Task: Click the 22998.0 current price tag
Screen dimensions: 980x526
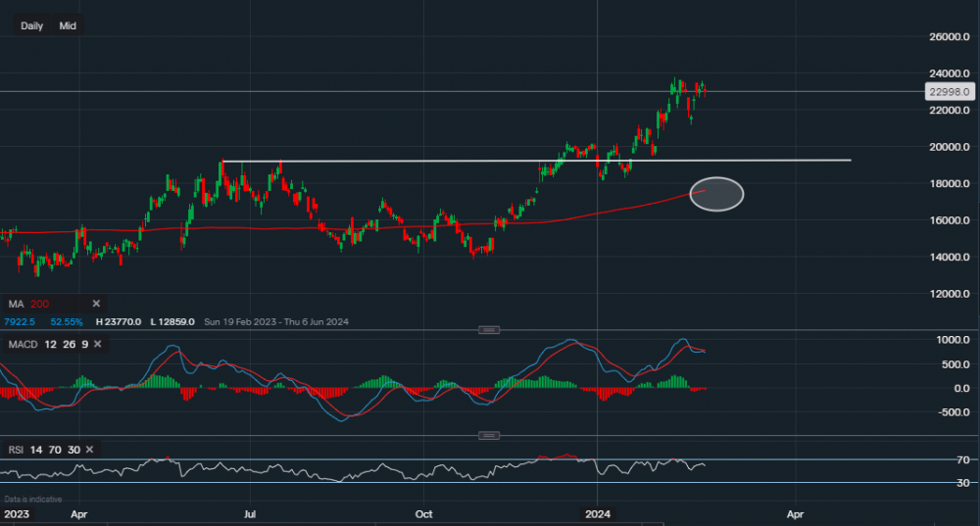Action: point(948,91)
